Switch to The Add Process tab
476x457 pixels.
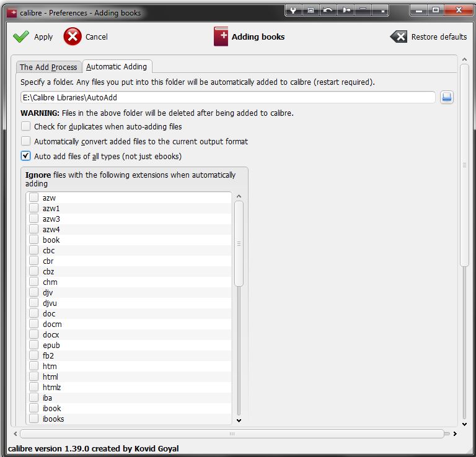coord(48,67)
